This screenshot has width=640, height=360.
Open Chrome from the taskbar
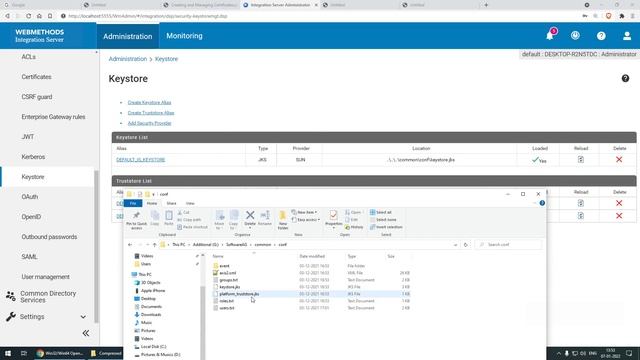pyautogui.click(x=60, y=353)
